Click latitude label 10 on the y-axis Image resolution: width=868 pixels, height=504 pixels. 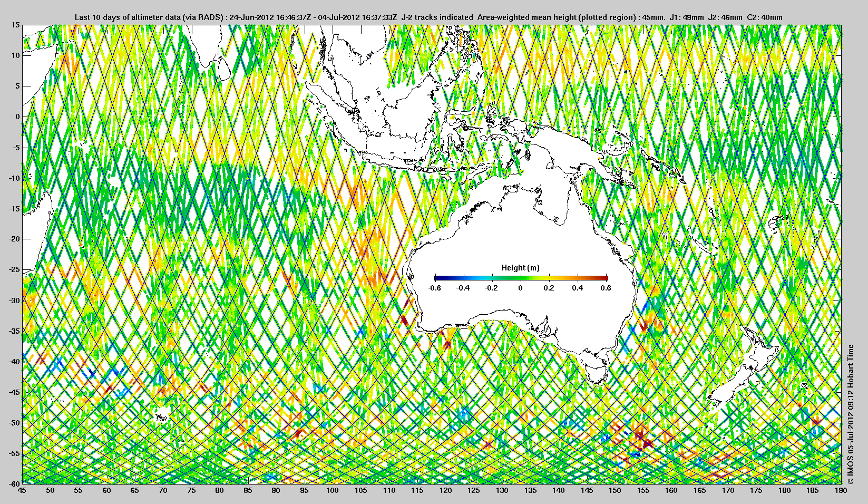(x=16, y=55)
